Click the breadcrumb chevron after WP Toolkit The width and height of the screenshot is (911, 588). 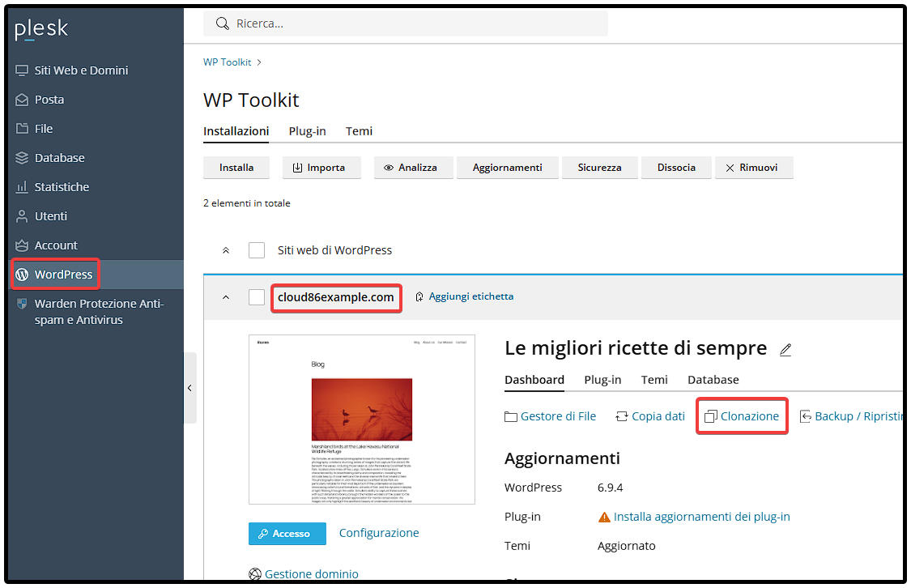(259, 62)
